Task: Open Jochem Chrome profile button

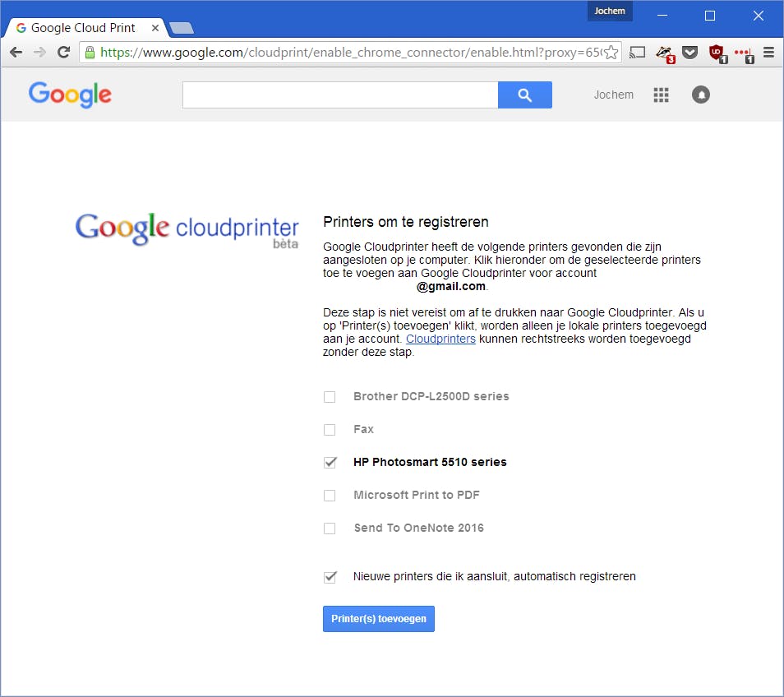Action: point(610,11)
